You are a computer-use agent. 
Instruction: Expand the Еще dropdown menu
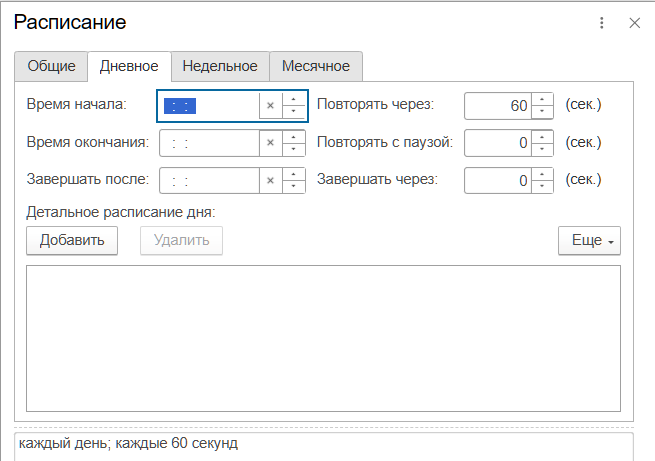click(x=590, y=241)
